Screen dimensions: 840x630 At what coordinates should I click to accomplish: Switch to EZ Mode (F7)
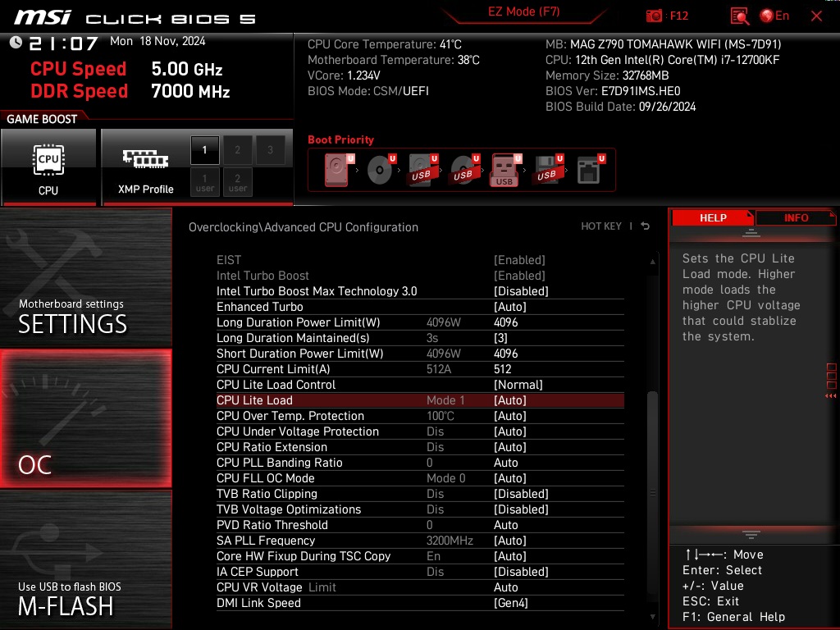523,11
